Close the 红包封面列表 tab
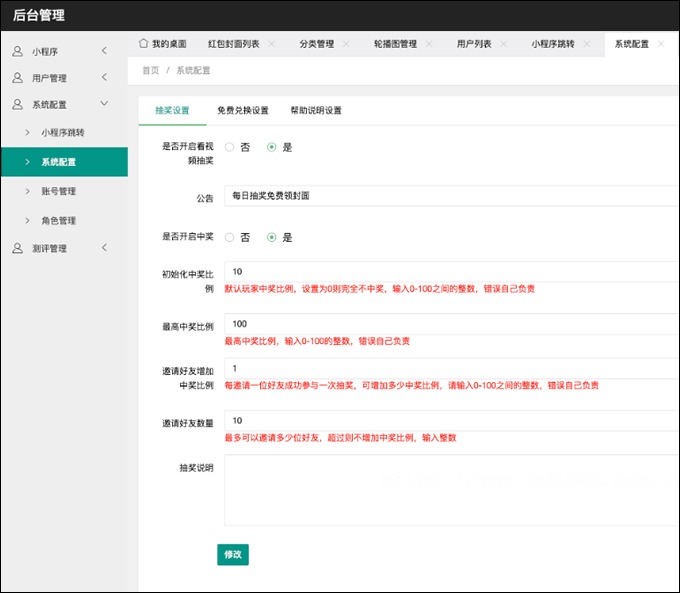 pyautogui.click(x=271, y=44)
